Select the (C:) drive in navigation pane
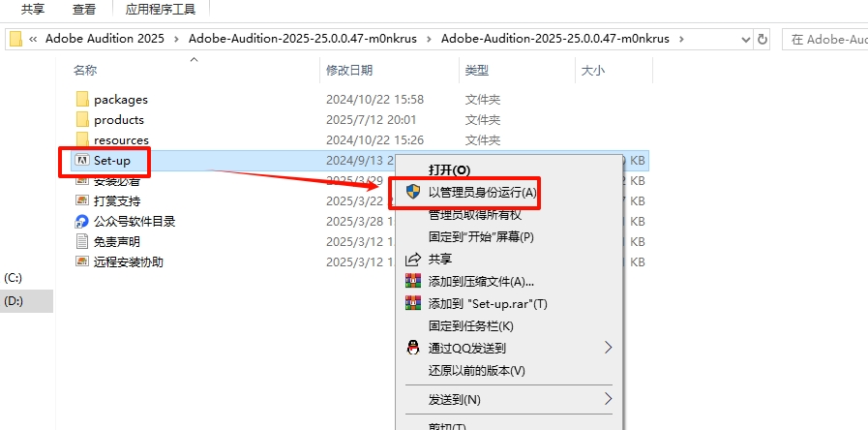The image size is (868, 430). pyautogui.click(x=14, y=278)
